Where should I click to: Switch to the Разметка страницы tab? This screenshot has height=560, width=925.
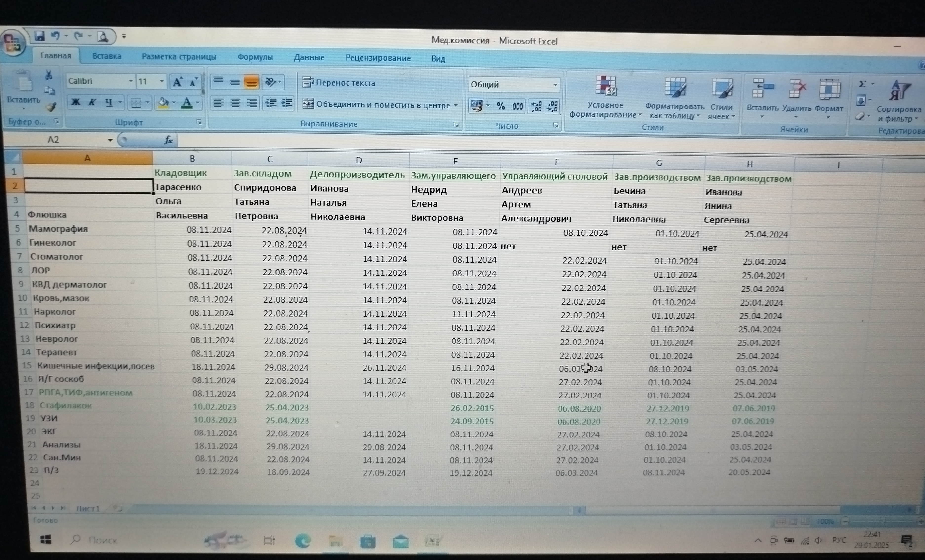179,57
